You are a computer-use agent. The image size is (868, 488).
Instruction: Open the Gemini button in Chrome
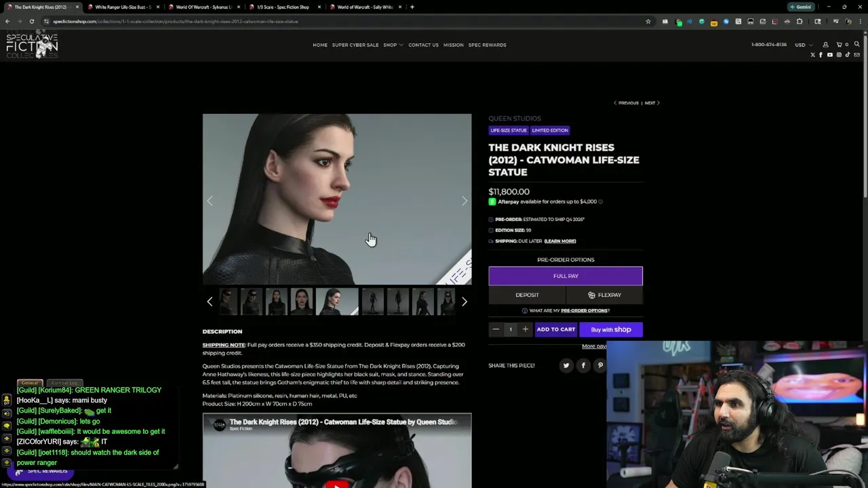(x=801, y=7)
